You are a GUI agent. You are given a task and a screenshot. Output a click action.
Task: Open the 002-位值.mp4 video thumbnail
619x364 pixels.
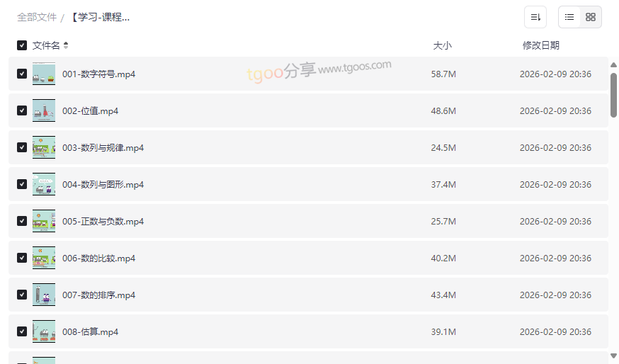coord(44,111)
